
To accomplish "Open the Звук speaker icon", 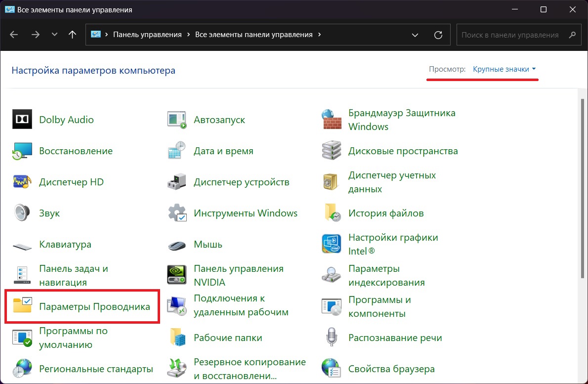I will [22, 213].
